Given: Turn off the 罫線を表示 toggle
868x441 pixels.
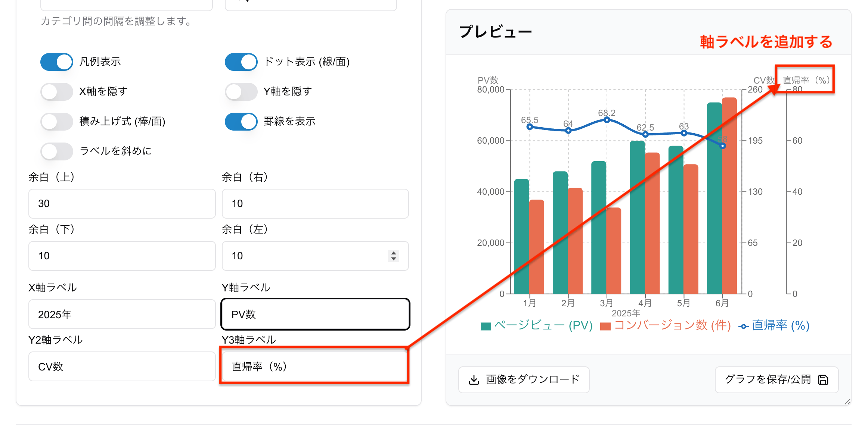Looking at the screenshot, I should [241, 121].
